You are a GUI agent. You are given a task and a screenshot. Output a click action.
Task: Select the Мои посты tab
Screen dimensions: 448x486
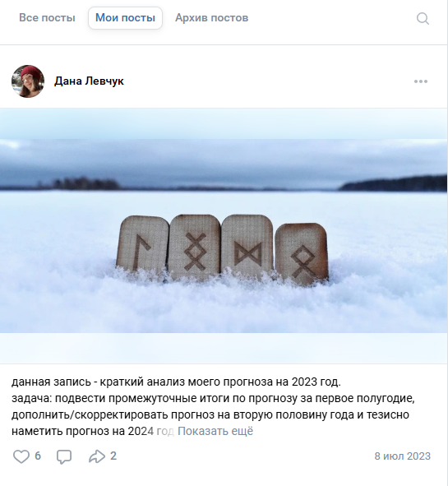(125, 17)
